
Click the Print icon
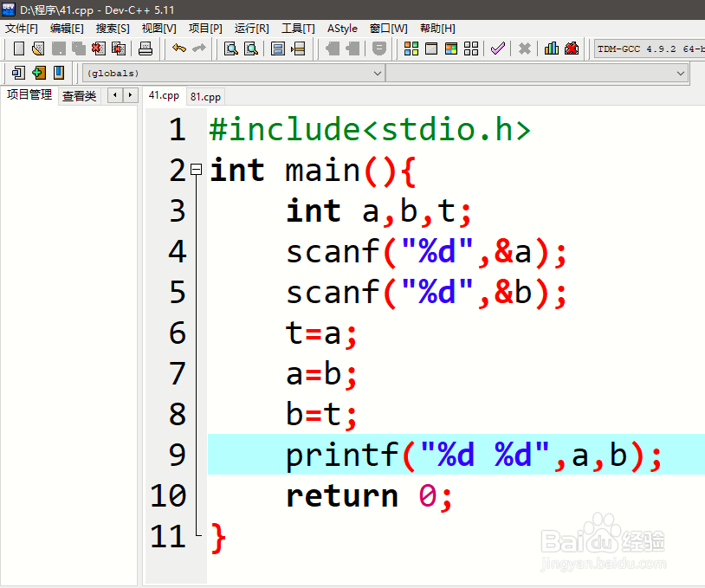pyautogui.click(x=146, y=48)
